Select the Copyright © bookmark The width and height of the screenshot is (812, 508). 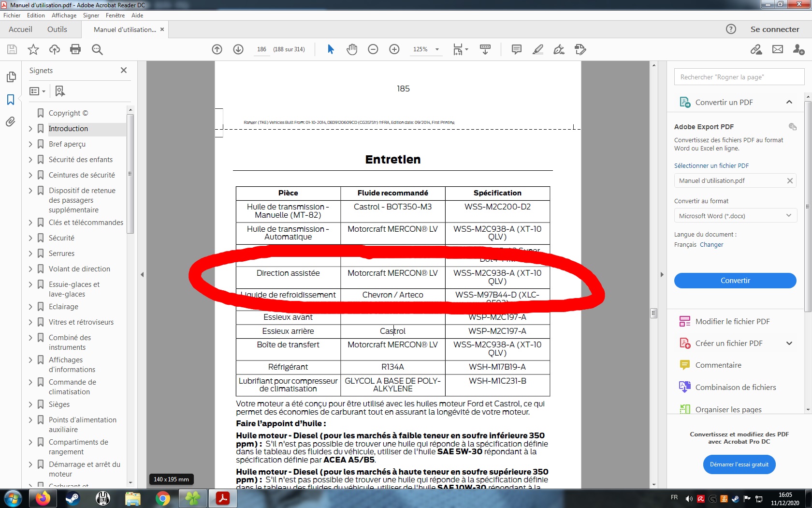(68, 113)
